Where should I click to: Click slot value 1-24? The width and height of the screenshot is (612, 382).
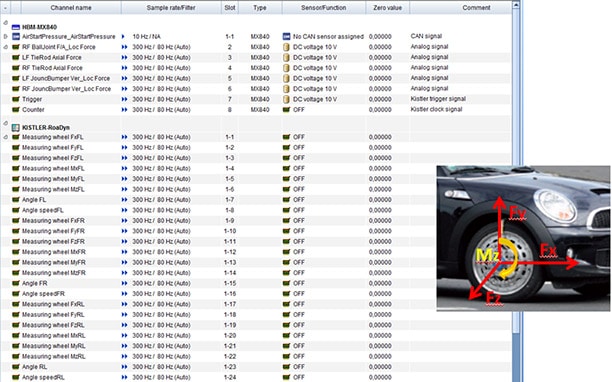pos(230,377)
